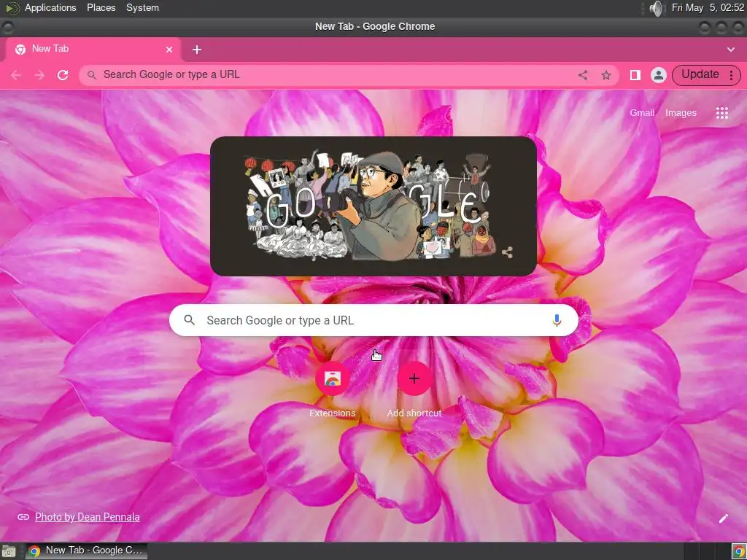The height and width of the screenshot is (560, 747).
Task: Click the volume speaker icon
Action: [x=656, y=8]
